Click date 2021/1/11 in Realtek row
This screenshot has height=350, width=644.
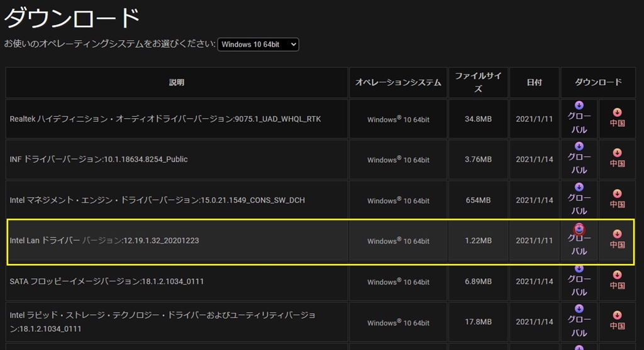coord(535,119)
